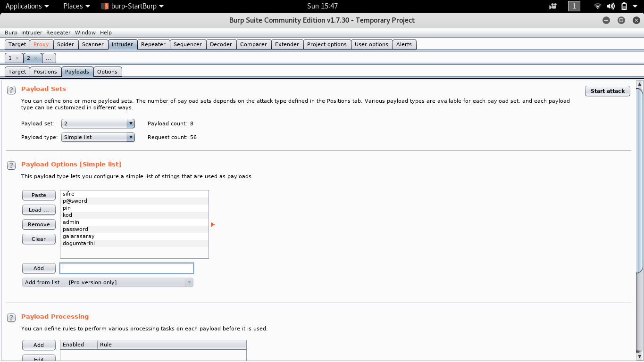Screen dimensions: 644x362
Task: Click the Load ... button
Action: click(x=39, y=210)
